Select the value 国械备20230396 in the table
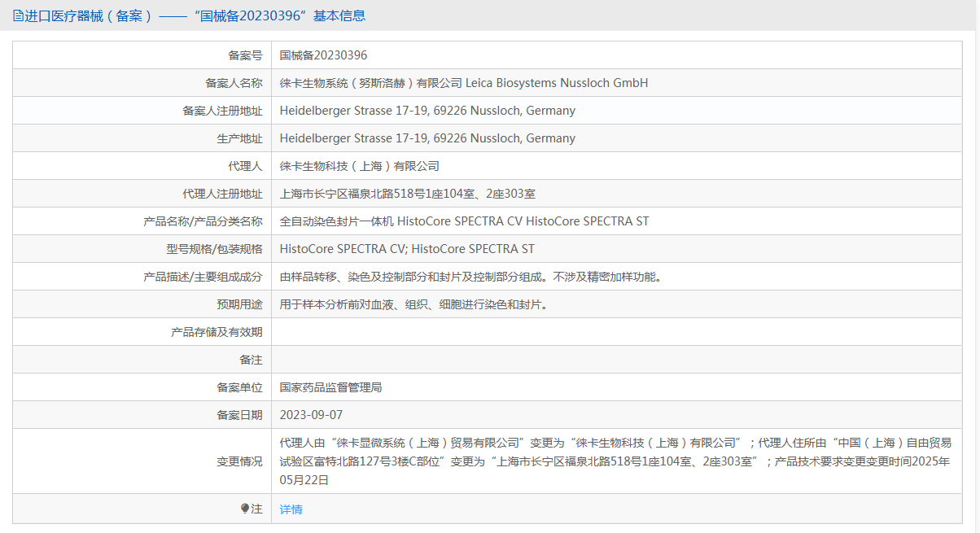The height and width of the screenshot is (533, 980). point(323,55)
